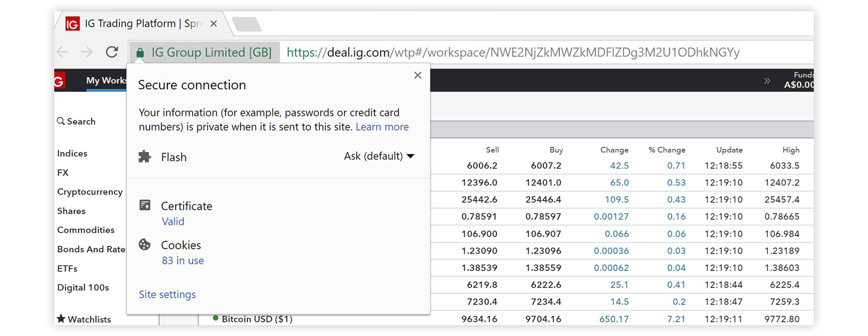This screenshot has height=336, width=868.
Task: Click the green padlock icon
Action: 140,53
